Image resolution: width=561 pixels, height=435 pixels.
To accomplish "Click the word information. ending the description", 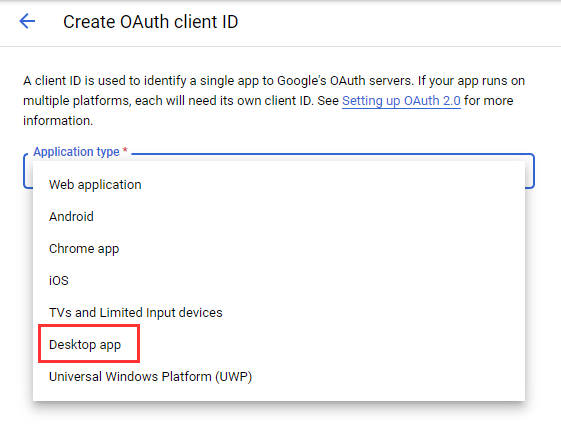I will [x=58, y=121].
